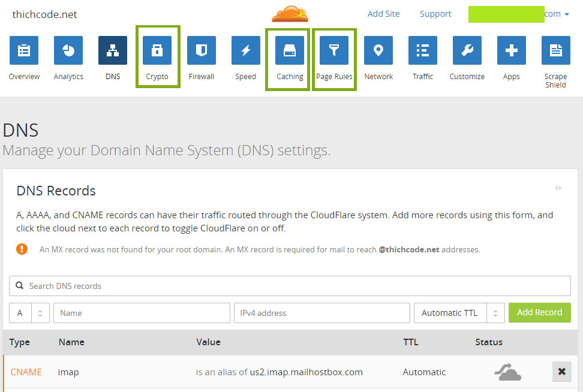Toggle CloudFlare cloud for imap record
Screen dimensions: 583x392
tap(507, 372)
